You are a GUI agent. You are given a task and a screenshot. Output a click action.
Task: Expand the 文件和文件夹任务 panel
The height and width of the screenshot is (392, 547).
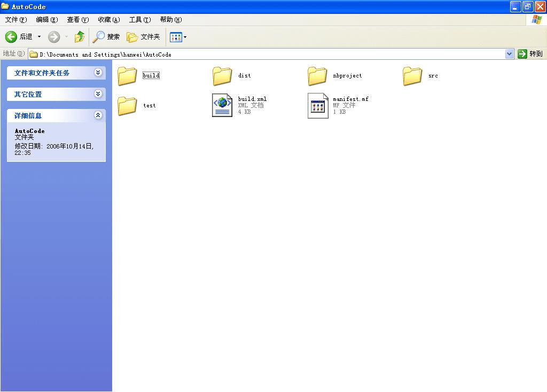tap(98, 73)
